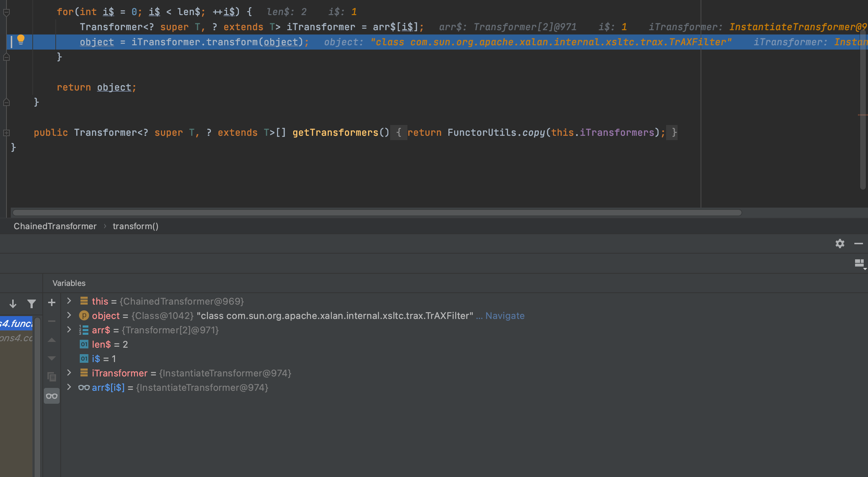This screenshot has width=868, height=477.
Task: Expand the arr$ Transformer array node
Action: 69,329
